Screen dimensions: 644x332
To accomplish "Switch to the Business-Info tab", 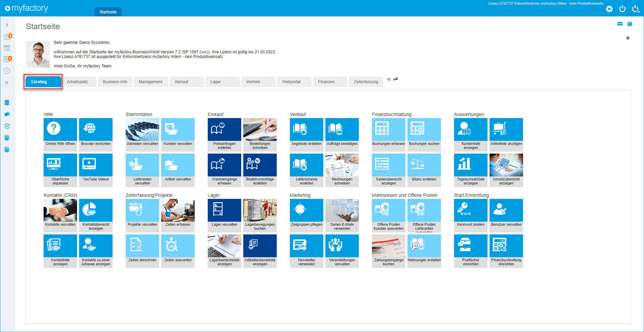I will [x=115, y=82].
